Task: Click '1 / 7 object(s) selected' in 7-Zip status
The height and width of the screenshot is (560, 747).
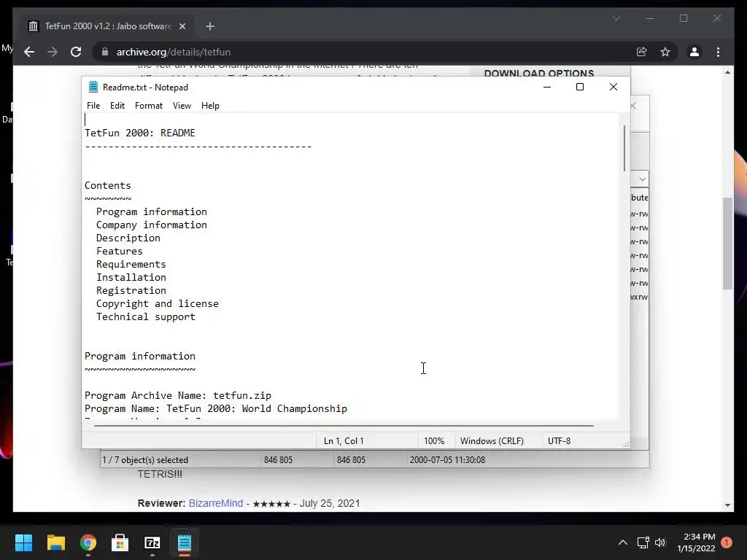Action: click(145, 460)
